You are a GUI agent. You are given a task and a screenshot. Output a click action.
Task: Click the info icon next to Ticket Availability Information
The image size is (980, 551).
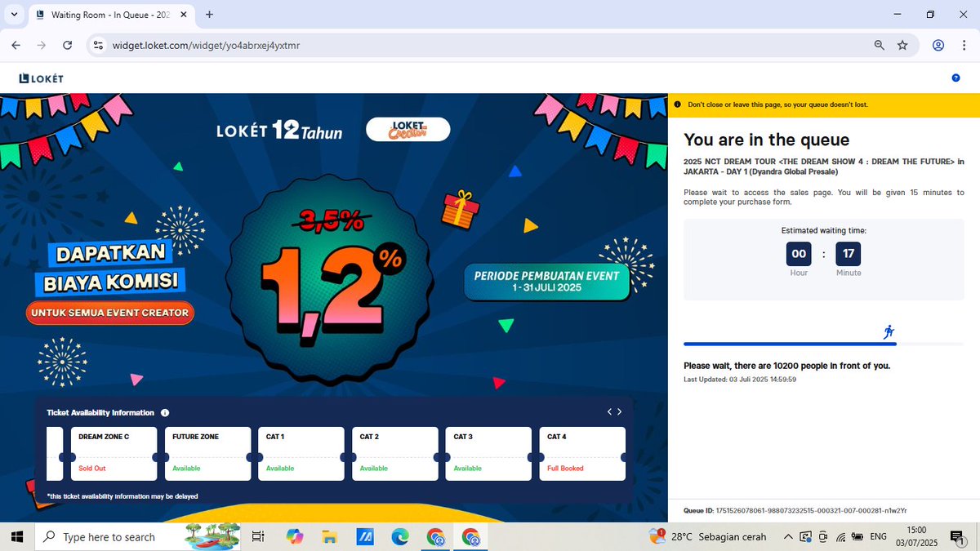(x=165, y=413)
